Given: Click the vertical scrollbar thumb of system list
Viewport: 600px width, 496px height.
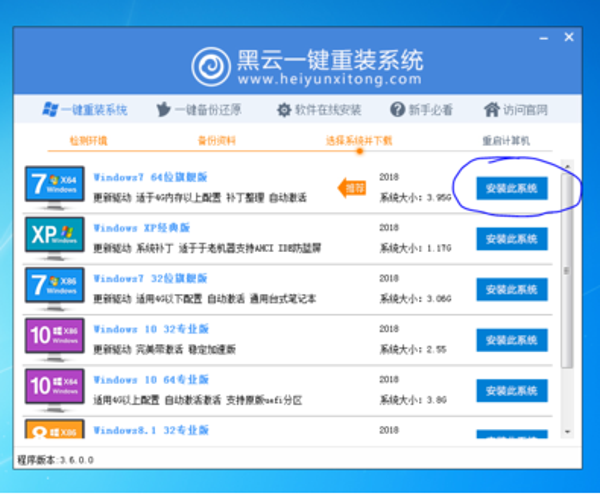Looking at the screenshot, I should click(567, 270).
